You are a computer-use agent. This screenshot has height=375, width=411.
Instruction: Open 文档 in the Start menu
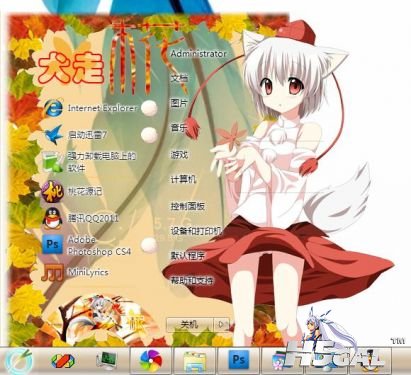pyautogui.click(x=179, y=79)
